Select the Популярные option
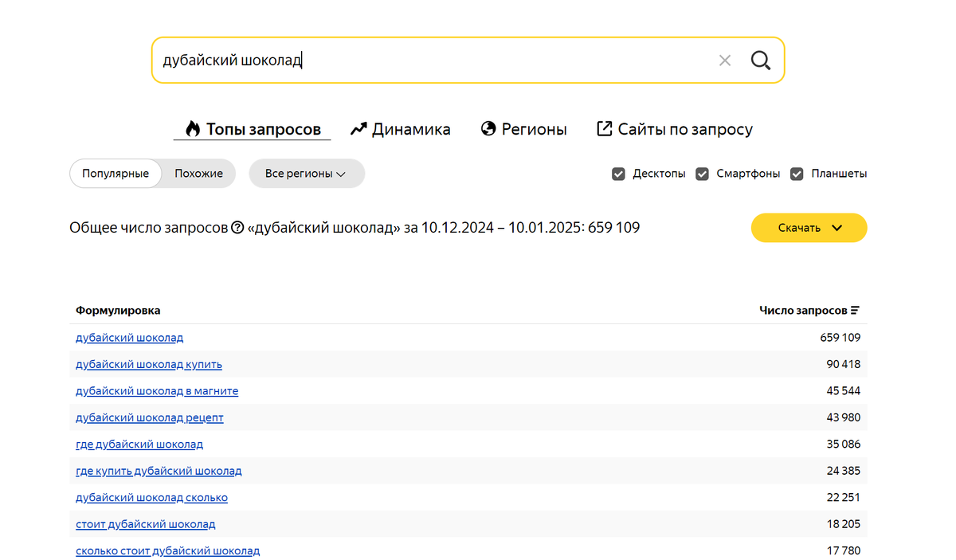956x560 pixels. (116, 174)
